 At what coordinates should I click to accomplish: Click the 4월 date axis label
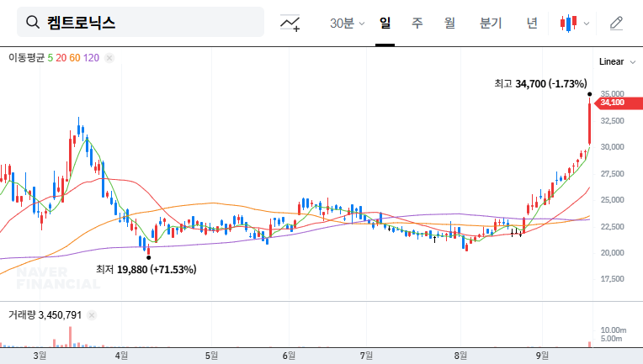[x=121, y=356]
